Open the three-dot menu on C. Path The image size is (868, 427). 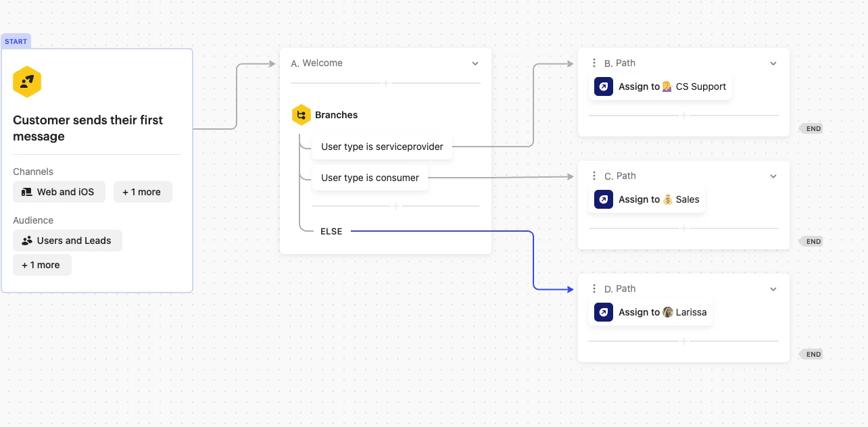click(x=594, y=176)
